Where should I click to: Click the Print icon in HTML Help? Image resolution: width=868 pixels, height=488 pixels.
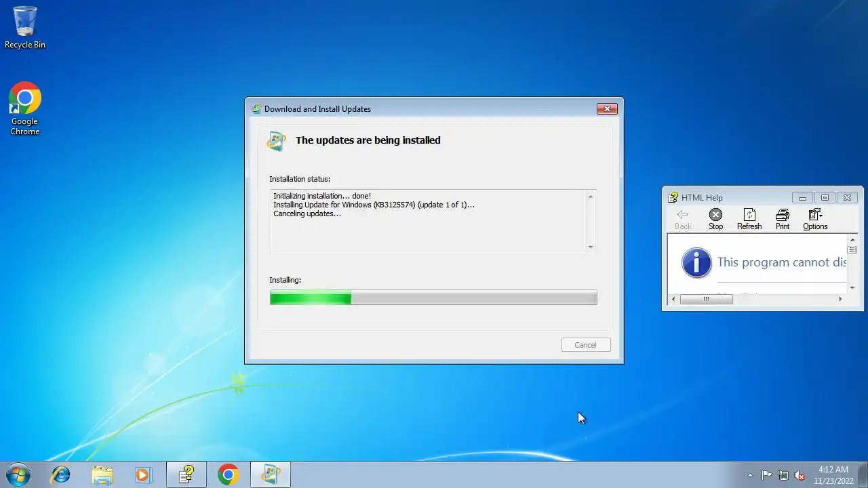point(783,219)
